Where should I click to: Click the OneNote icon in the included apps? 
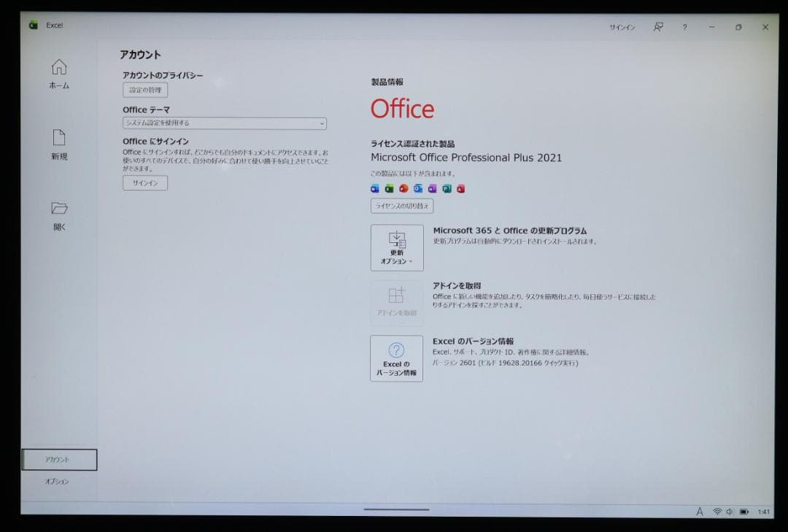click(431, 188)
